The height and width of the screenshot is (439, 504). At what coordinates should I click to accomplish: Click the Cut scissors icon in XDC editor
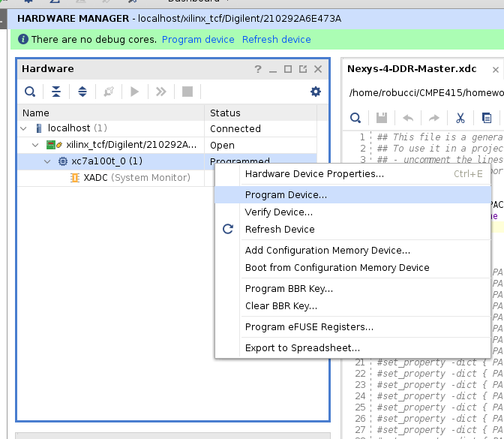click(460, 118)
